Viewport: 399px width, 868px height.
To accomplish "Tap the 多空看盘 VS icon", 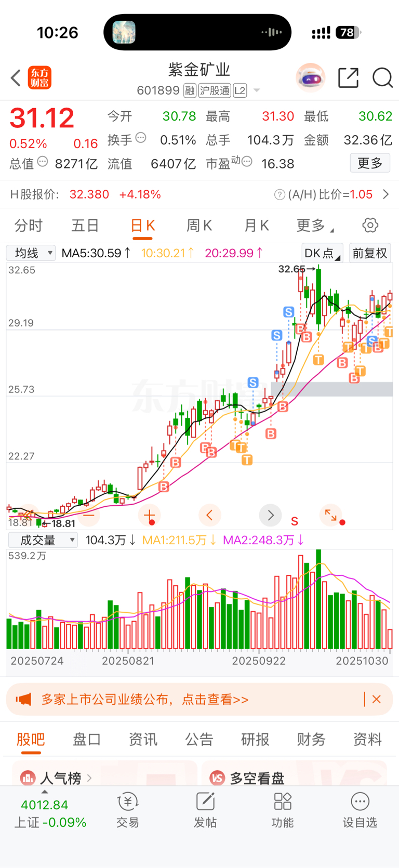I will [x=217, y=778].
